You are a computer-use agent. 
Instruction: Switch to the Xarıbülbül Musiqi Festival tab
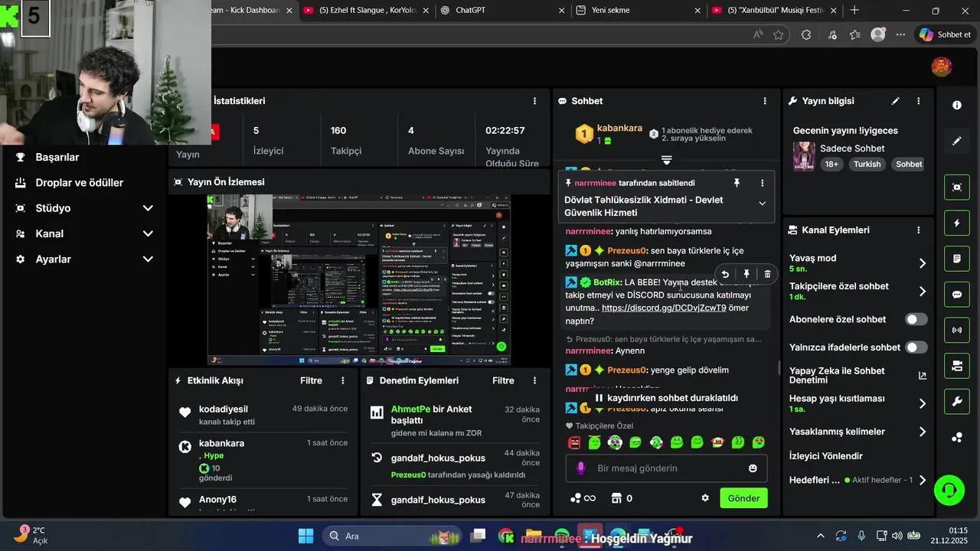click(x=773, y=11)
